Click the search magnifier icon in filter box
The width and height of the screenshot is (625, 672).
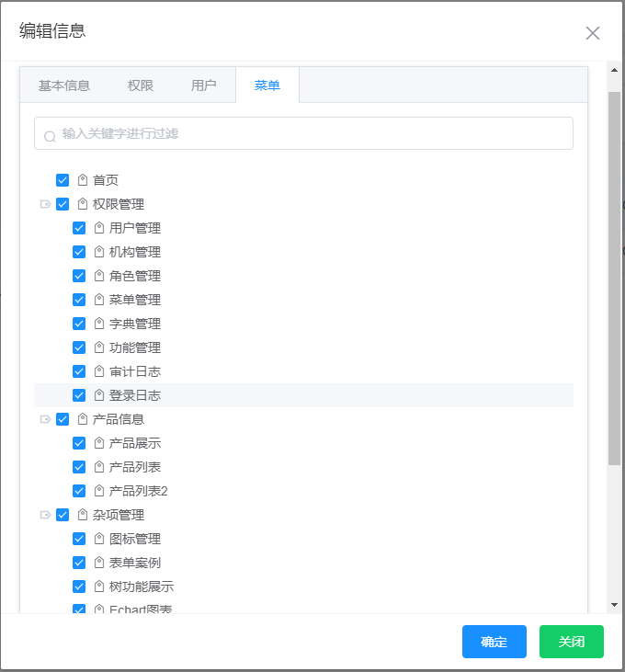click(51, 136)
